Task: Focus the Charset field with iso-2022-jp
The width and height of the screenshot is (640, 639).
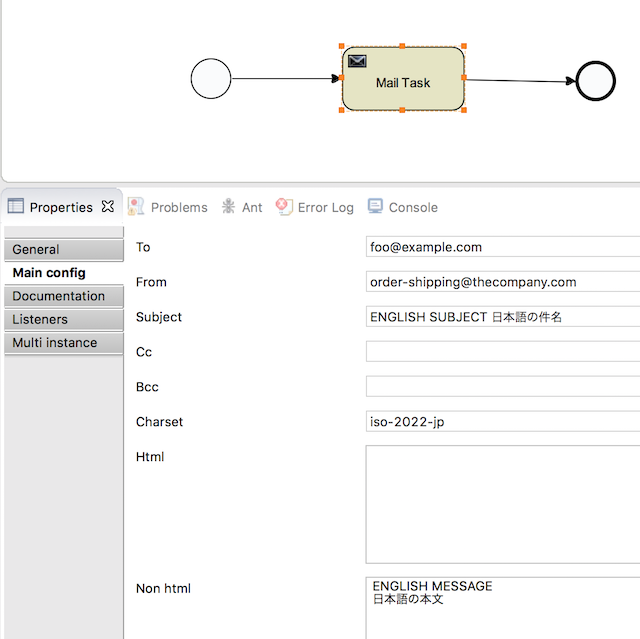Action: [x=502, y=422]
